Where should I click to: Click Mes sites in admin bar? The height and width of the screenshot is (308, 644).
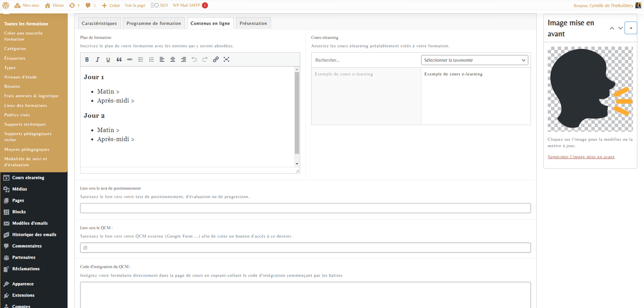[x=27, y=5]
